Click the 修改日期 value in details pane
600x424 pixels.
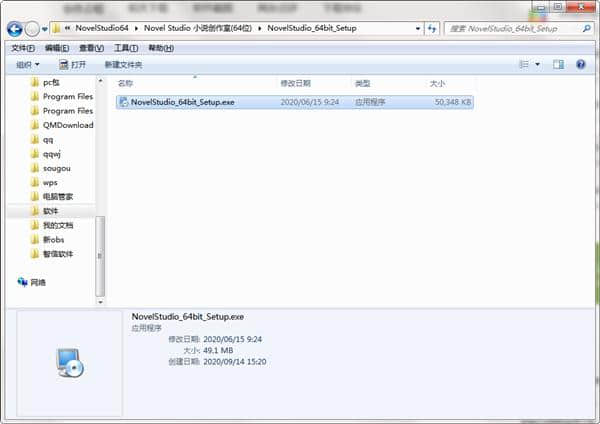tap(232, 339)
